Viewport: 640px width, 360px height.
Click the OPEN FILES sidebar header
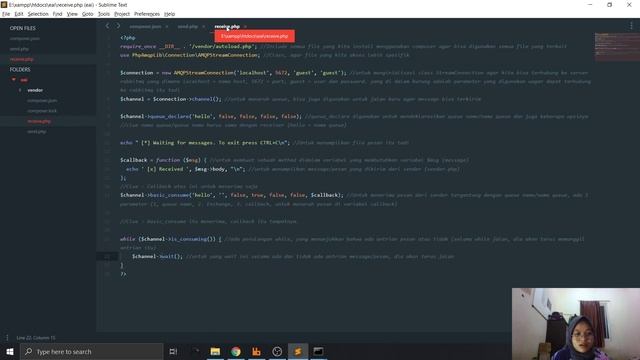tap(22, 28)
